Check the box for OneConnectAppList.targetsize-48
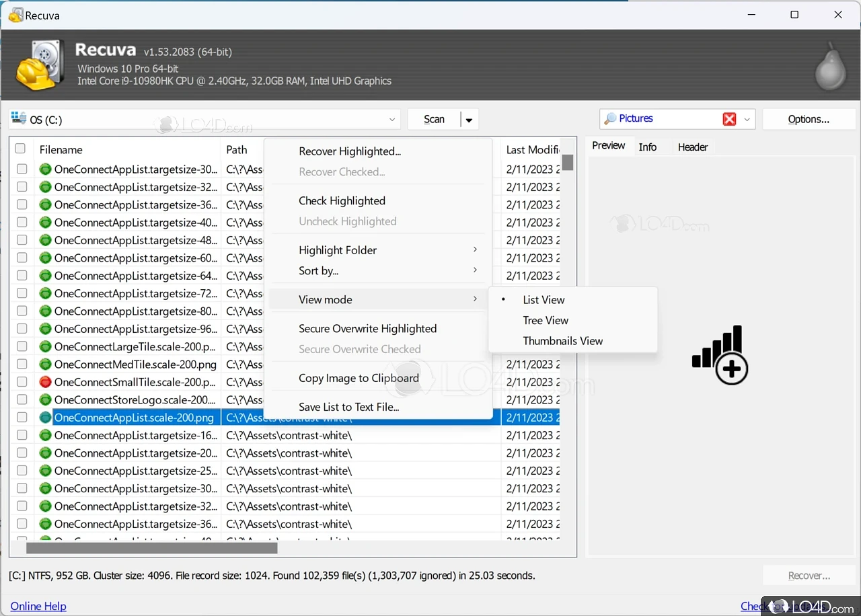 pyautogui.click(x=22, y=240)
